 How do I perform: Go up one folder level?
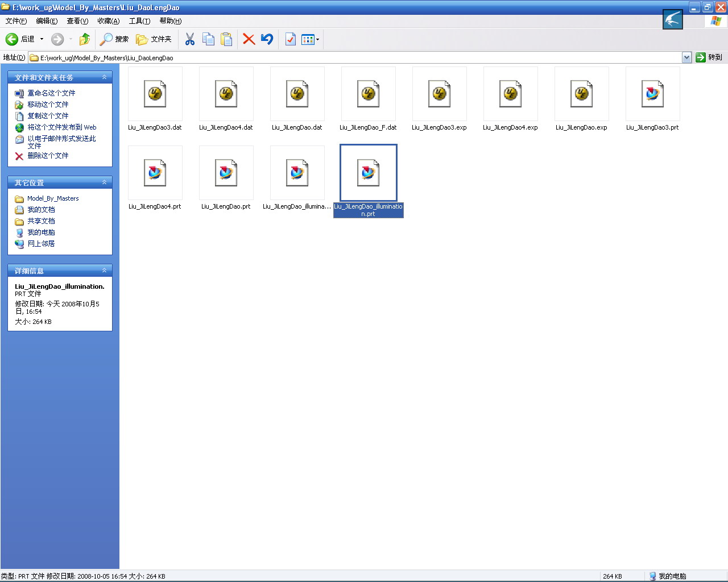pos(85,39)
